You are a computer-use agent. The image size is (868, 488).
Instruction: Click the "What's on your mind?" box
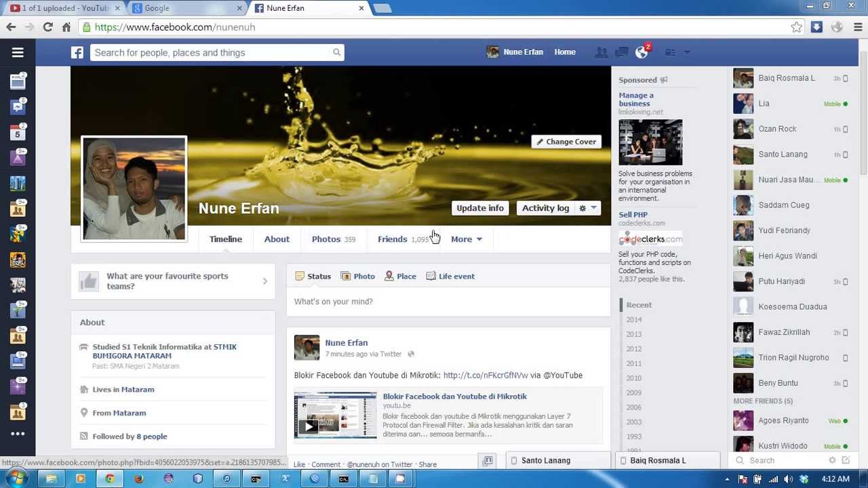[x=448, y=302]
